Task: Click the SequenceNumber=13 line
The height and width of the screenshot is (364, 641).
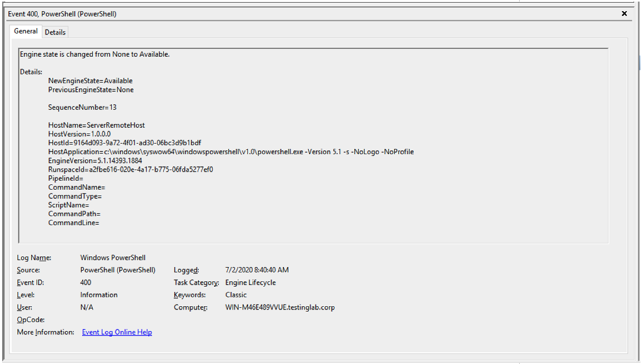Action: tap(82, 108)
